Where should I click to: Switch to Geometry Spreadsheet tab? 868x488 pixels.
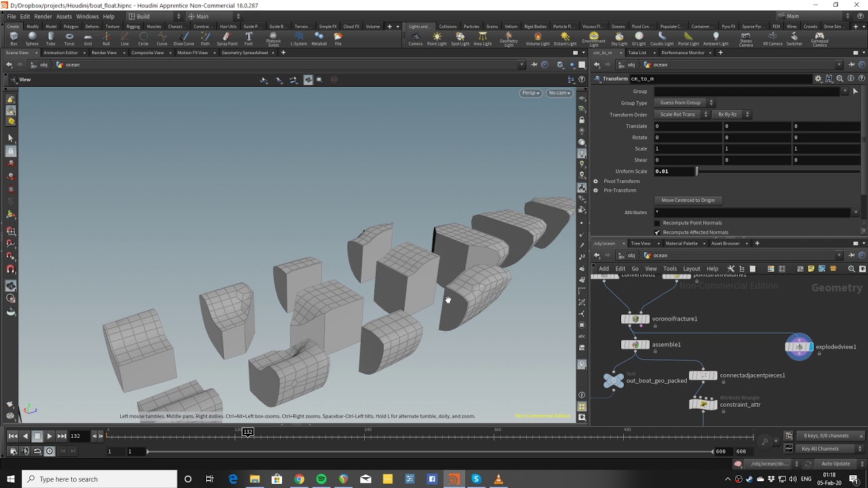(245, 52)
